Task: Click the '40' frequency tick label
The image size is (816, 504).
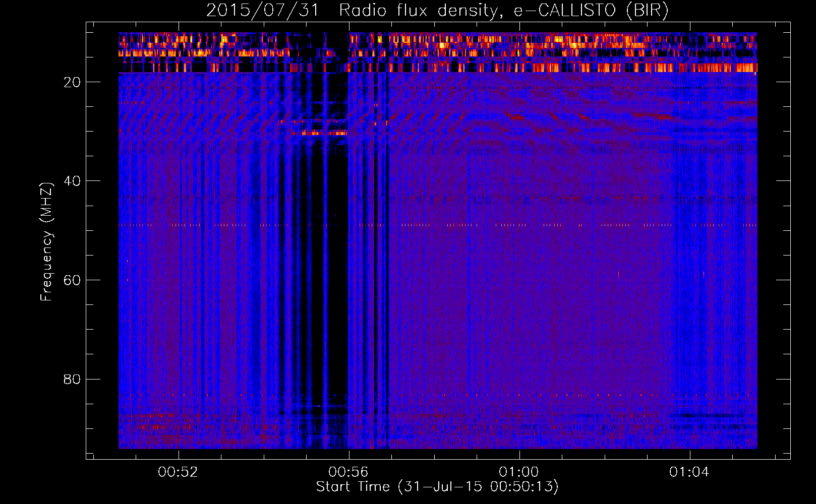Action: point(73,181)
